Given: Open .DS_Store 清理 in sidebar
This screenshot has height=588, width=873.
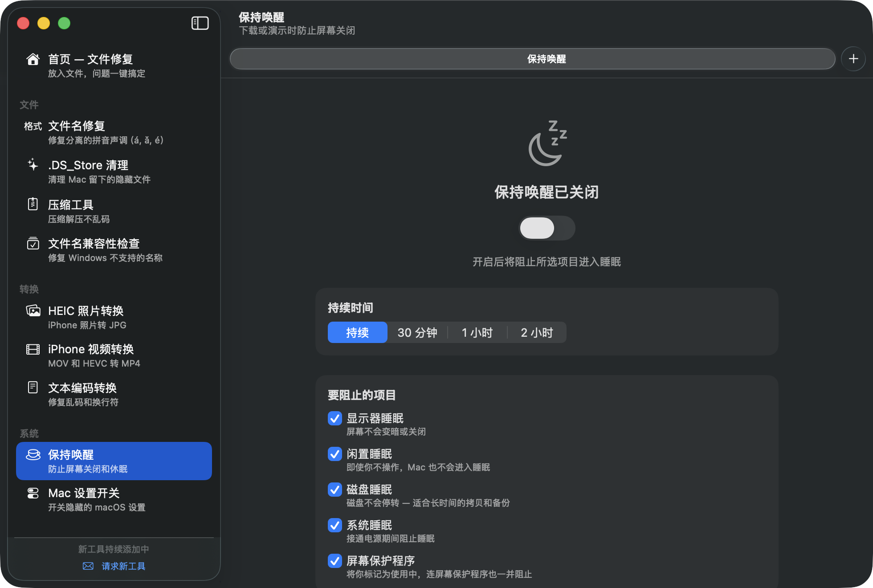Looking at the screenshot, I should pyautogui.click(x=114, y=171).
